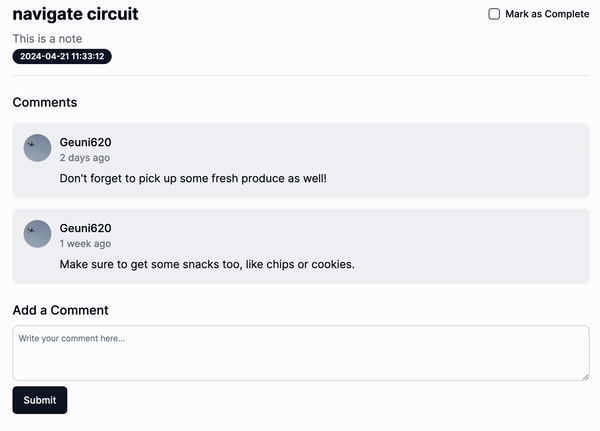Toggle the Mark as Complete checkbox
The image size is (600, 431).
click(x=494, y=14)
